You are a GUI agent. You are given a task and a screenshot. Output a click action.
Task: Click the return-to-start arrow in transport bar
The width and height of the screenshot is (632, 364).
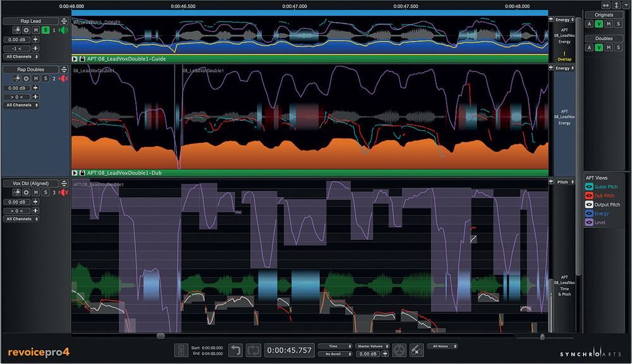tap(235, 349)
